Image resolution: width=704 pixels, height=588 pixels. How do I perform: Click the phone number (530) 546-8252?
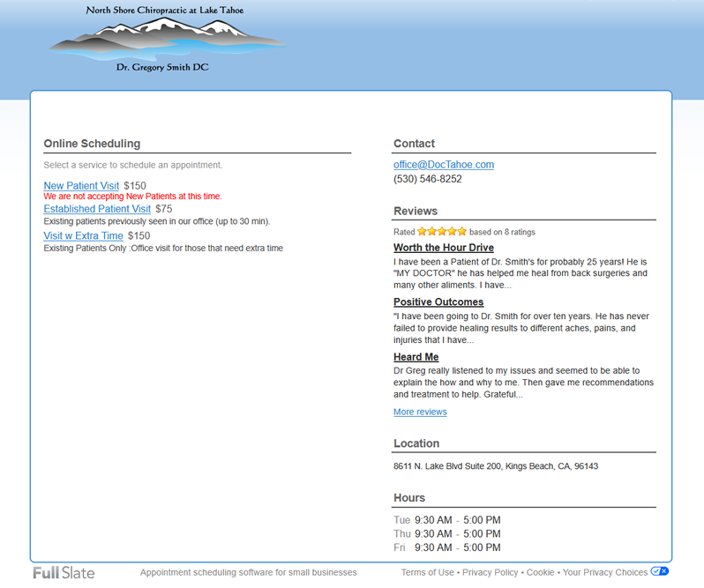tap(428, 179)
